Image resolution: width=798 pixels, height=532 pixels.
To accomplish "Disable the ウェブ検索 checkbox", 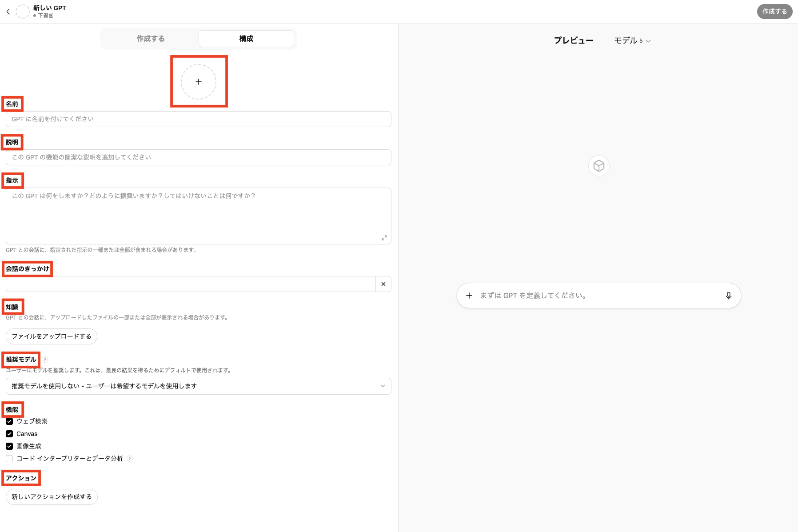I will tap(9, 421).
